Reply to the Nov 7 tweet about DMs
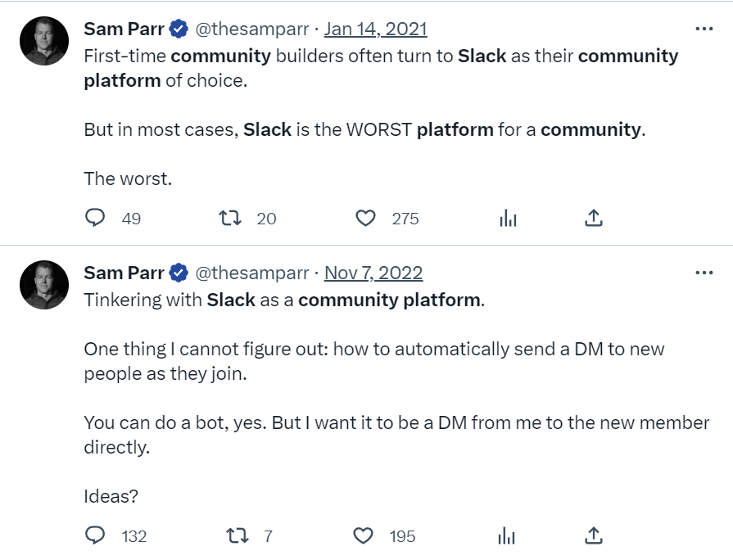Viewport: 733px width, 560px height. pos(96,535)
